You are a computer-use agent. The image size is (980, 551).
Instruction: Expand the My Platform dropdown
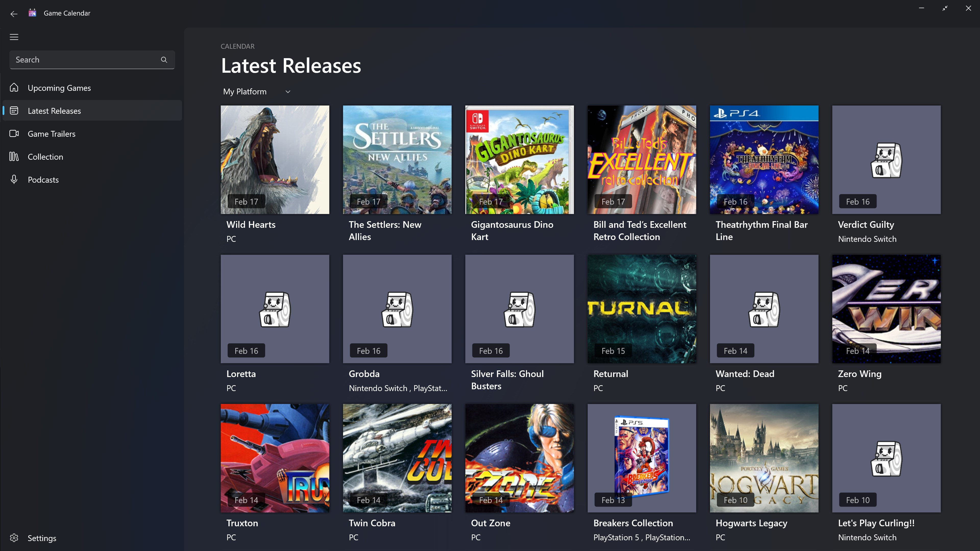pyautogui.click(x=245, y=92)
